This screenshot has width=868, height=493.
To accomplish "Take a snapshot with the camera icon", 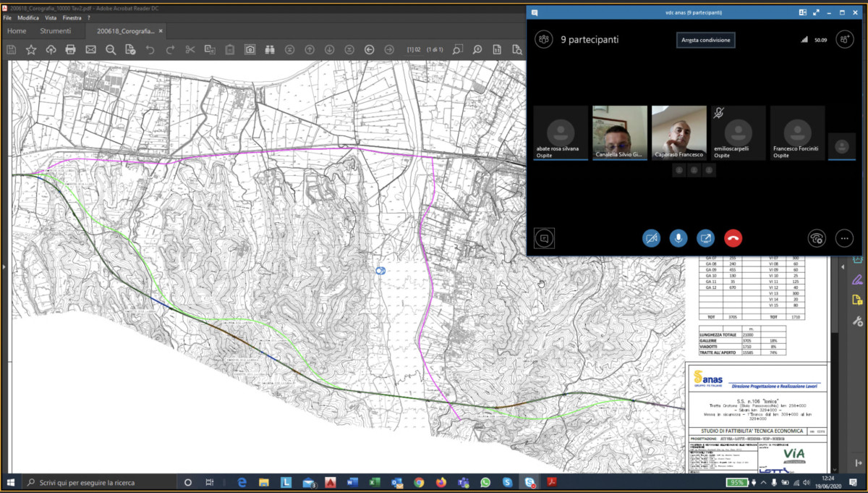I will 250,50.
